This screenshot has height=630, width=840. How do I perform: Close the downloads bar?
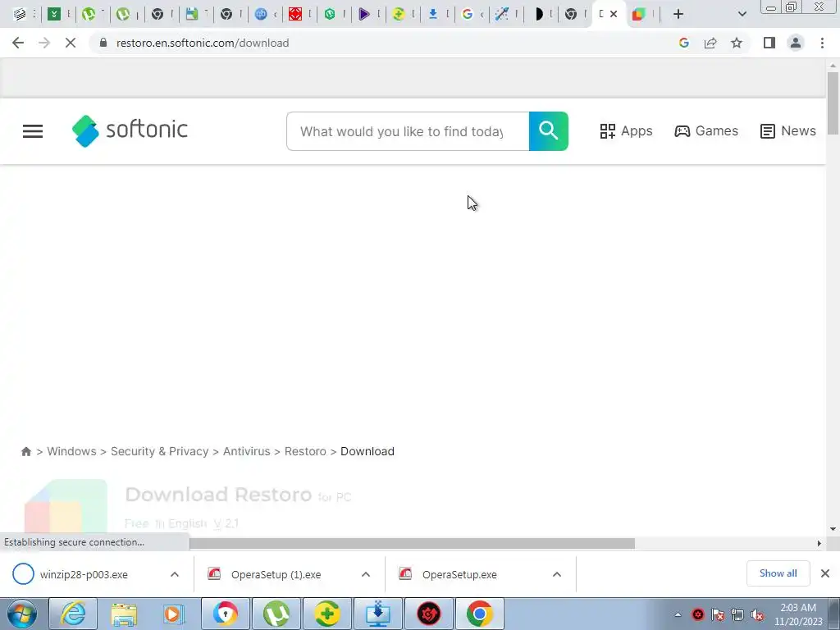point(825,573)
